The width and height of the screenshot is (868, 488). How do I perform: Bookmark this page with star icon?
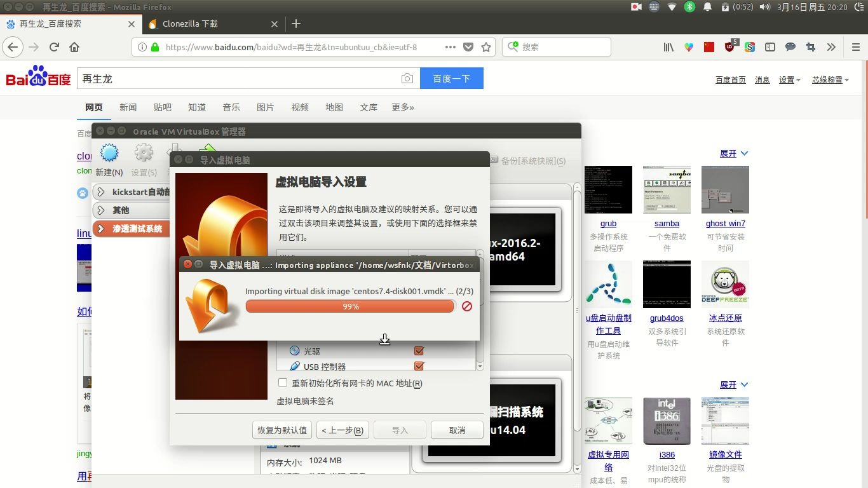point(486,47)
